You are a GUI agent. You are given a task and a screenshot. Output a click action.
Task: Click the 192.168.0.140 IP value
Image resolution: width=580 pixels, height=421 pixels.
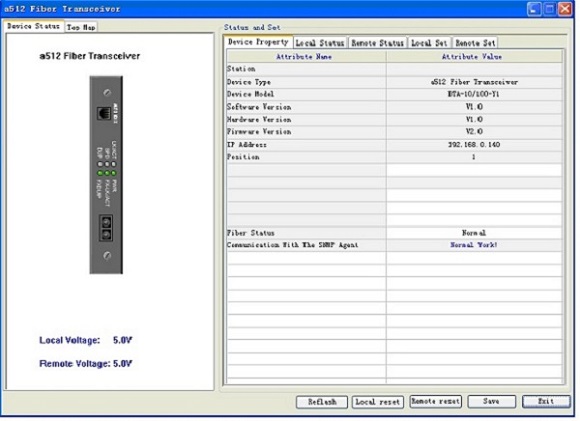(474, 144)
